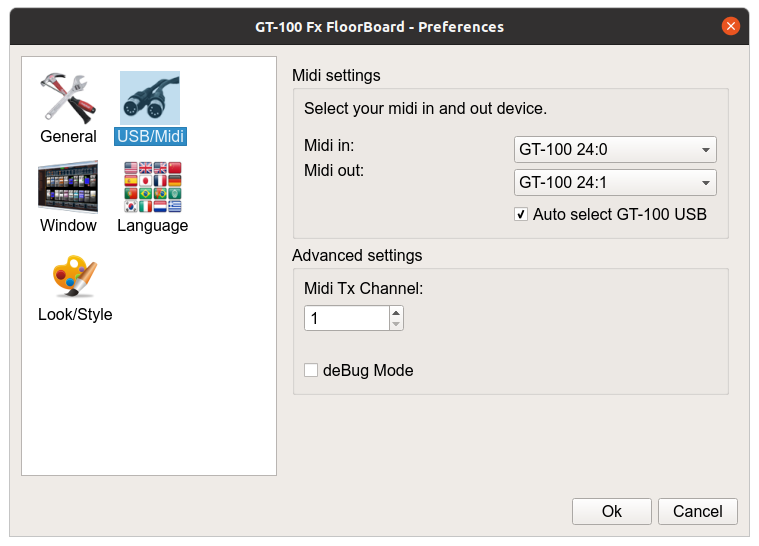This screenshot has width=759, height=546.
Task: Select the Window label in sidebar
Action: [68, 226]
